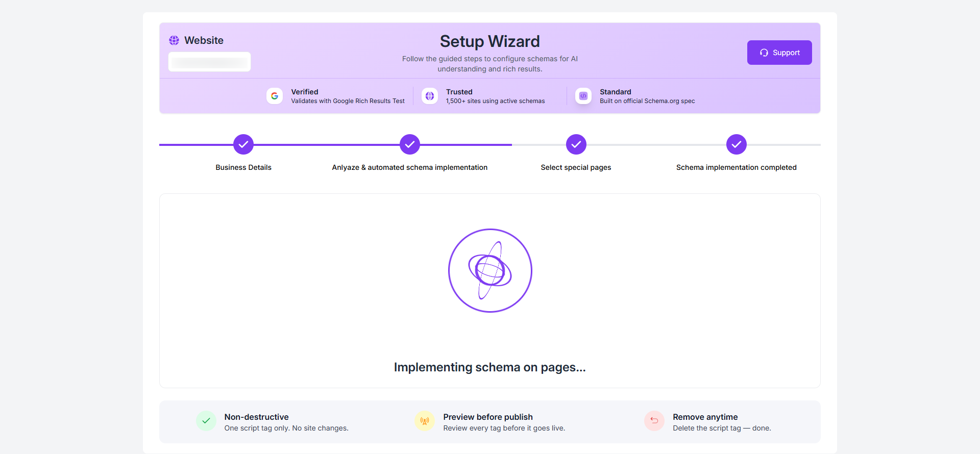Open Support via the purple button
980x454 pixels.
(x=779, y=53)
